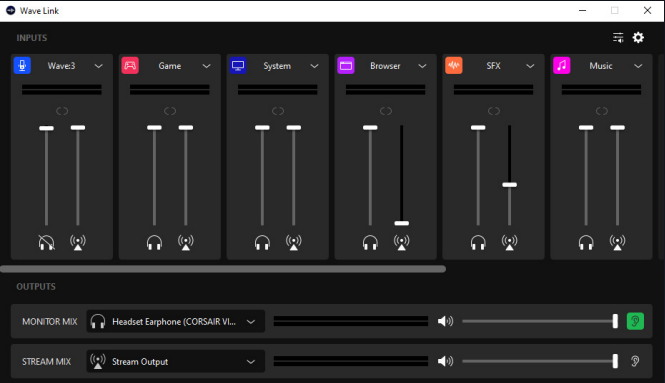The width and height of the screenshot is (665, 383).
Task: Mute the Monitor Mix speaker icon
Action: pyautogui.click(x=445, y=321)
